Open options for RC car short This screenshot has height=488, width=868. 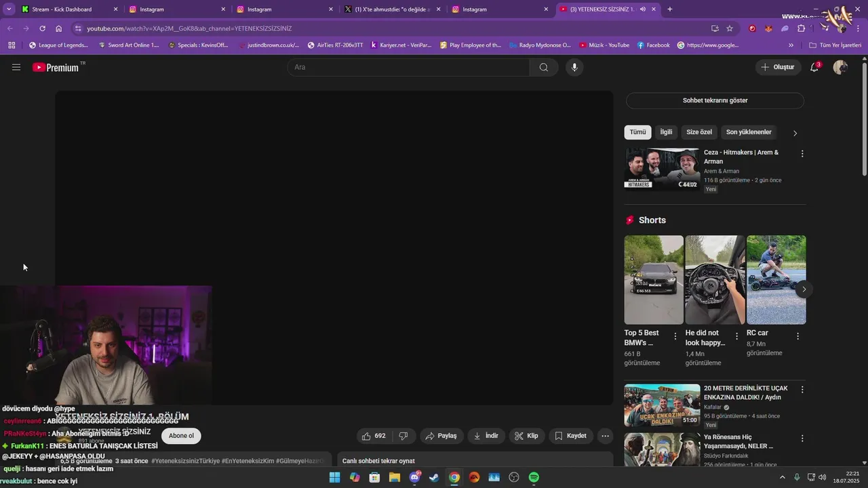click(797, 336)
